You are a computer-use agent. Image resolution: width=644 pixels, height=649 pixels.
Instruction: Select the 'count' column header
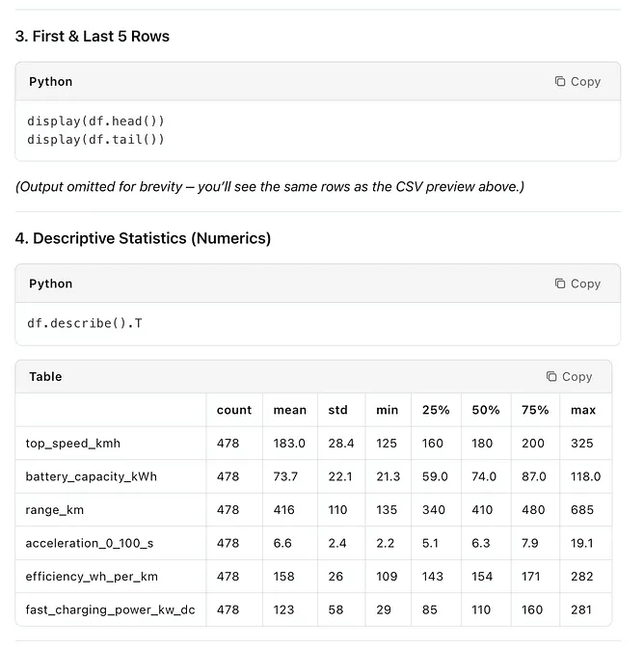[234, 410]
